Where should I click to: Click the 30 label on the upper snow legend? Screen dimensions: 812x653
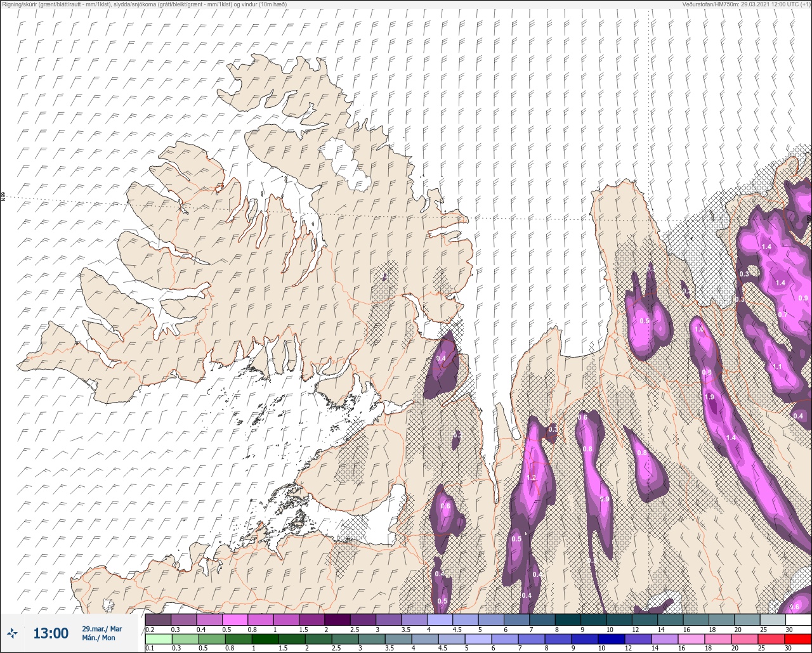point(789,629)
